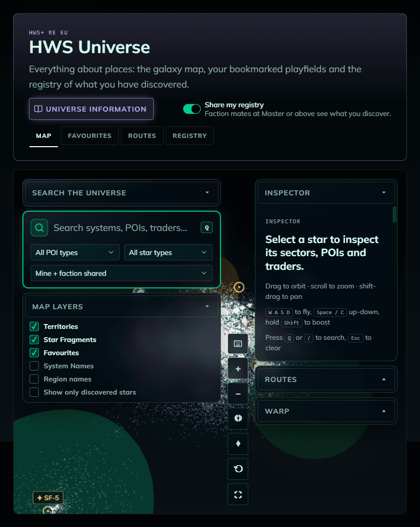Collapse the Inspector panel
420x527 pixels.
pos(326,193)
